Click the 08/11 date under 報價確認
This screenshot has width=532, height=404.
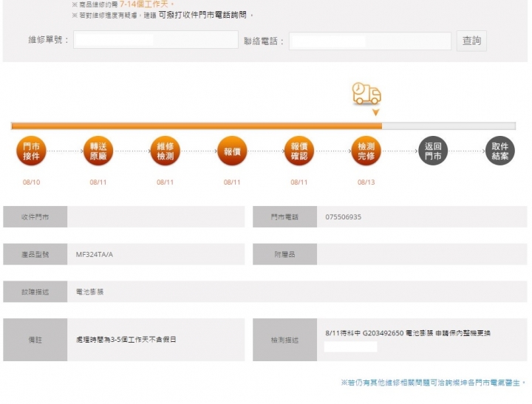(x=299, y=182)
